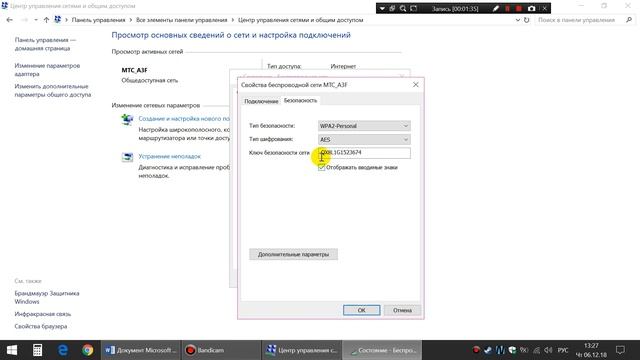
Task: Click 'Создание и настройка нового подключения' link
Action: click(x=184, y=118)
